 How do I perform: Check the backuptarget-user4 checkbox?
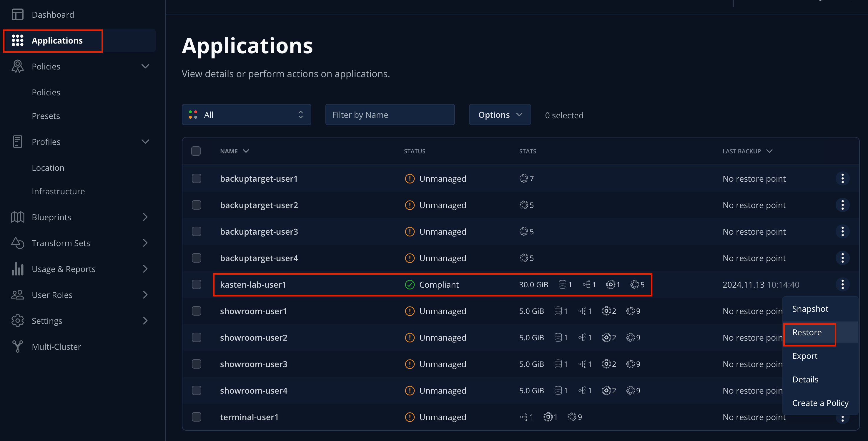click(x=197, y=258)
